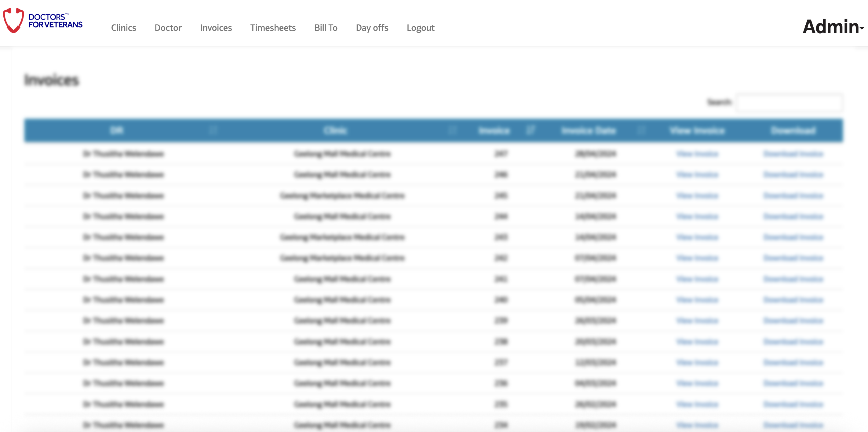Click the Doctors For Veterans logo
Screen dimensions: 868x432
pos(43,21)
